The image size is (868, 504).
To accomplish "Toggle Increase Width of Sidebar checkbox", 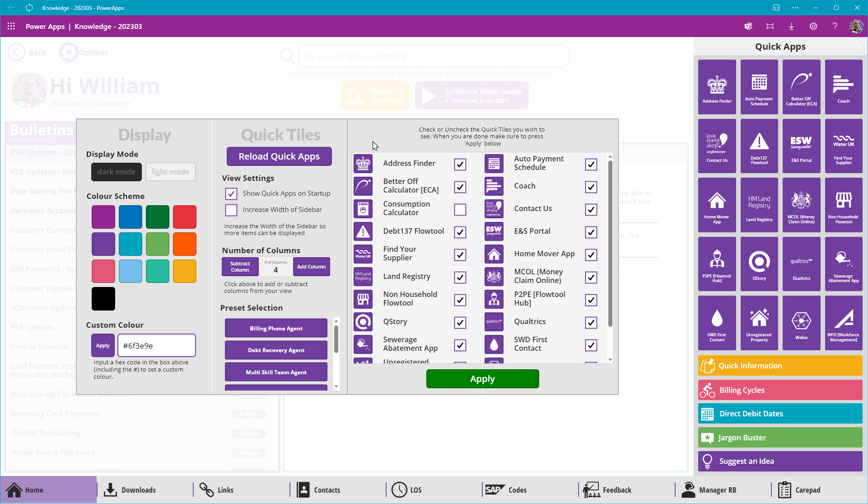I will point(231,210).
